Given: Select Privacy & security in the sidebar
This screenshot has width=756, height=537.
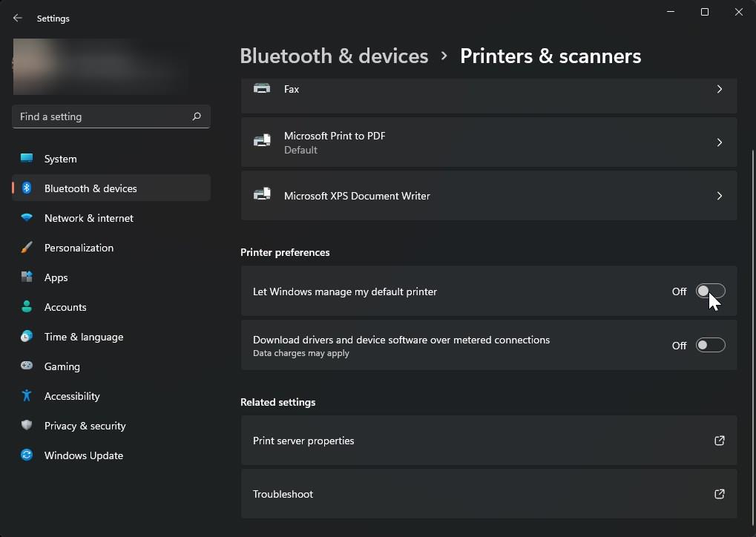Looking at the screenshot, I should click(x=26, y=426).
